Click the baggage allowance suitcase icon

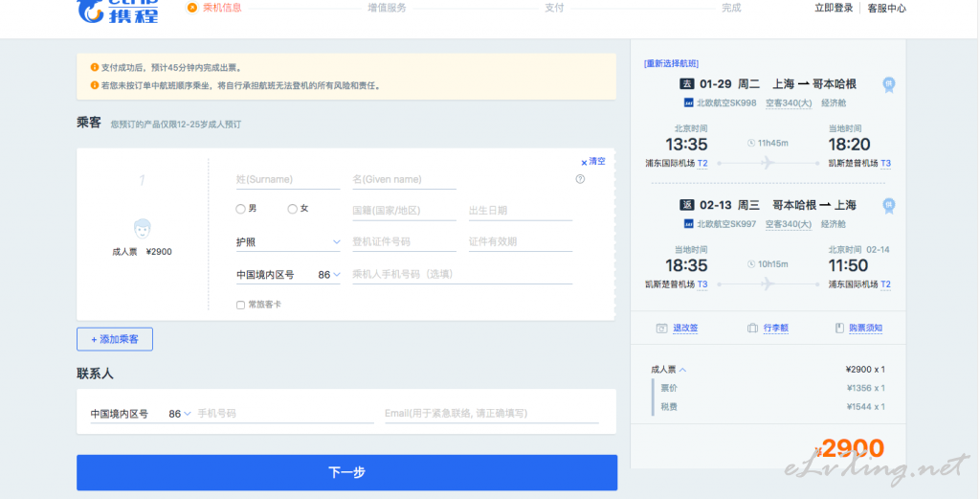pos(752,329)
